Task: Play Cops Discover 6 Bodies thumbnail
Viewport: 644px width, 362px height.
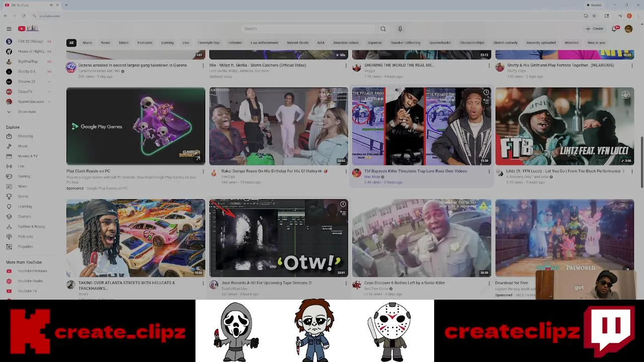Action: pos(422,238)
